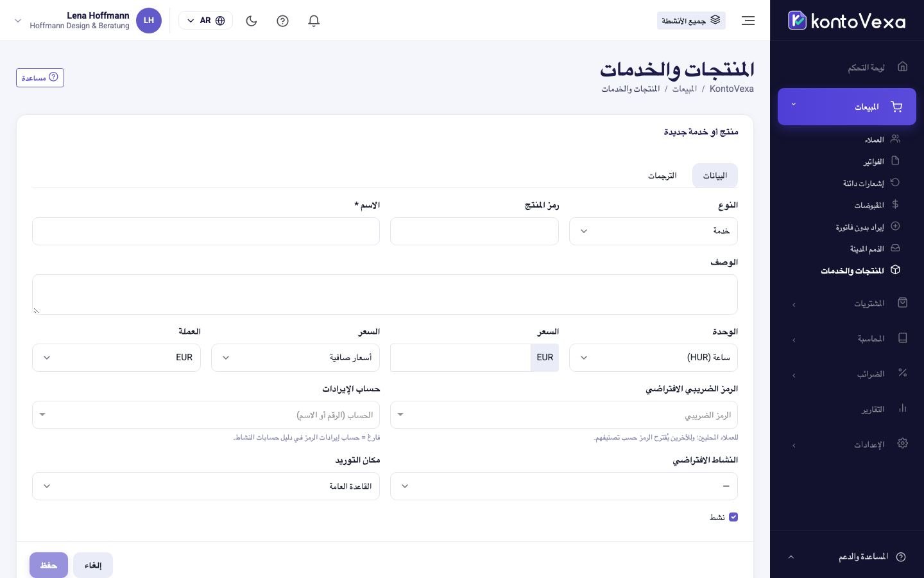Expand the Lena Hoffmann account menu chevron

point(18,21)
